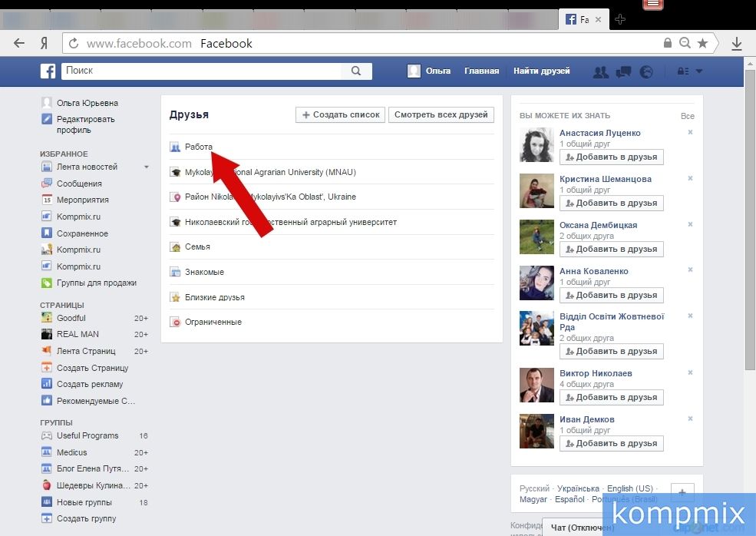Click the search magnifier button
This screenshot has width=756, height=536.
[x=356, y=71]
